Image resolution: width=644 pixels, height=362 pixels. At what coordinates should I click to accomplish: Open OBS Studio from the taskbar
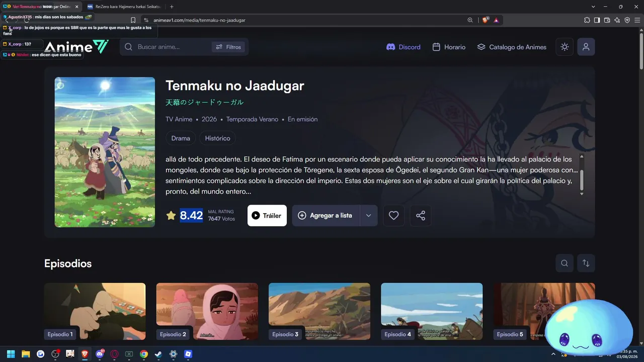[55, 354]
